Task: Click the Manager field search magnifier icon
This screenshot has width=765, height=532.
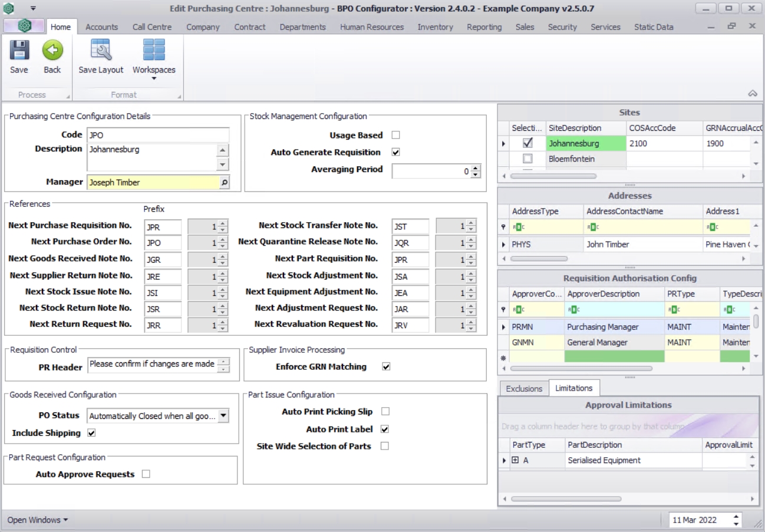Action: [224, 183]
